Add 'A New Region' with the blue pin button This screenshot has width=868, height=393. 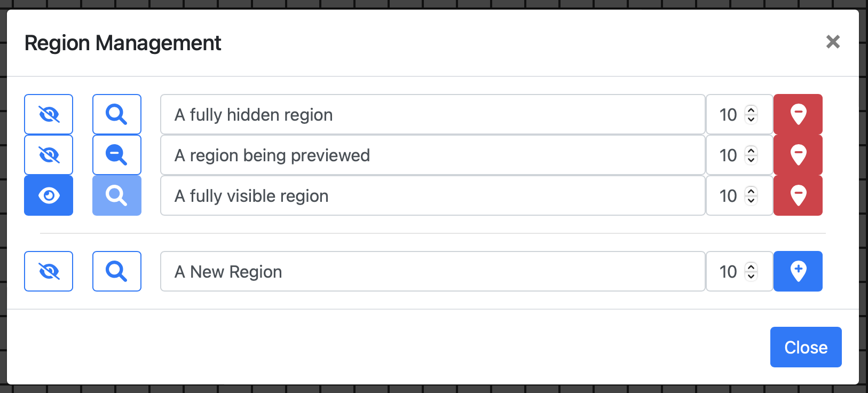pos(798,271)
